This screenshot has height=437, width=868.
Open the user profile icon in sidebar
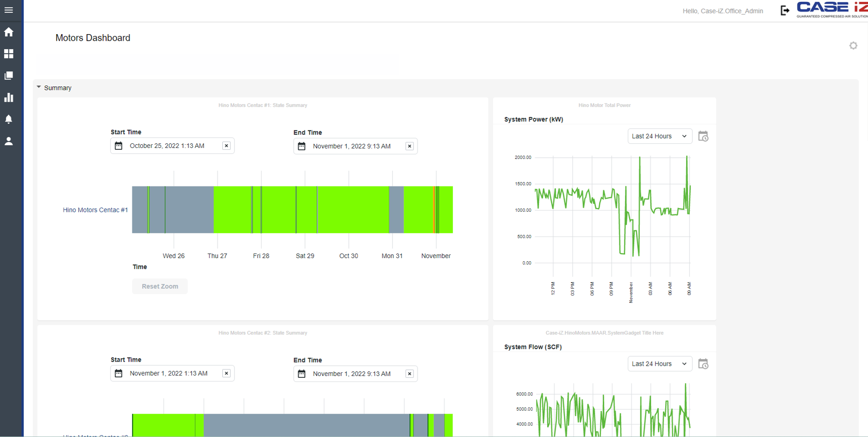8,141
